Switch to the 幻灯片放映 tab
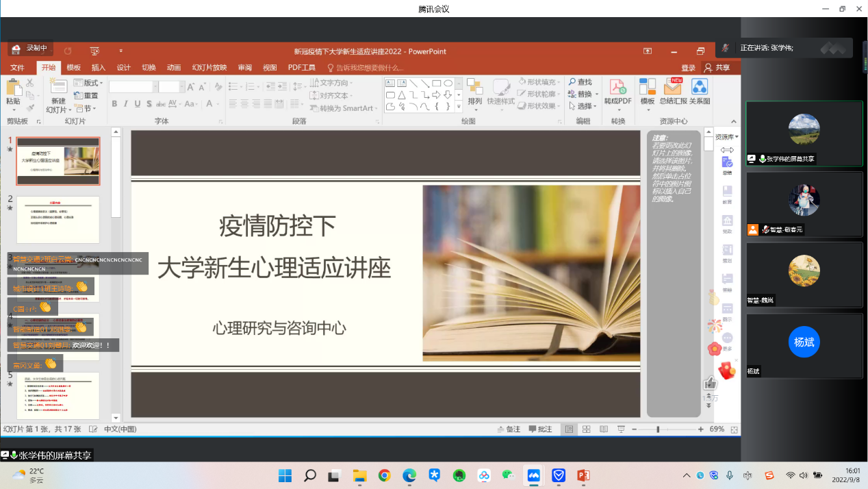 (209, 68)
